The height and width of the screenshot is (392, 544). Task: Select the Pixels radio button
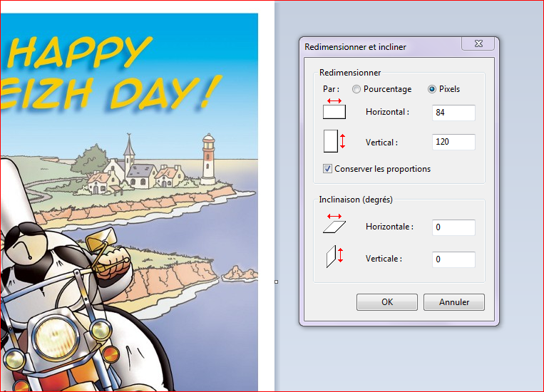click(x=432, y=89)
